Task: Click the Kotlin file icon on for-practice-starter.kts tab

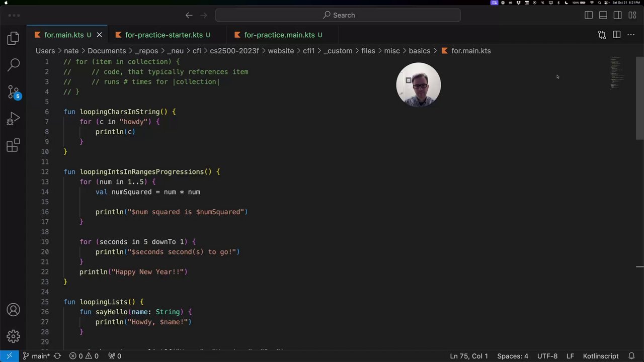Action: 118,35
